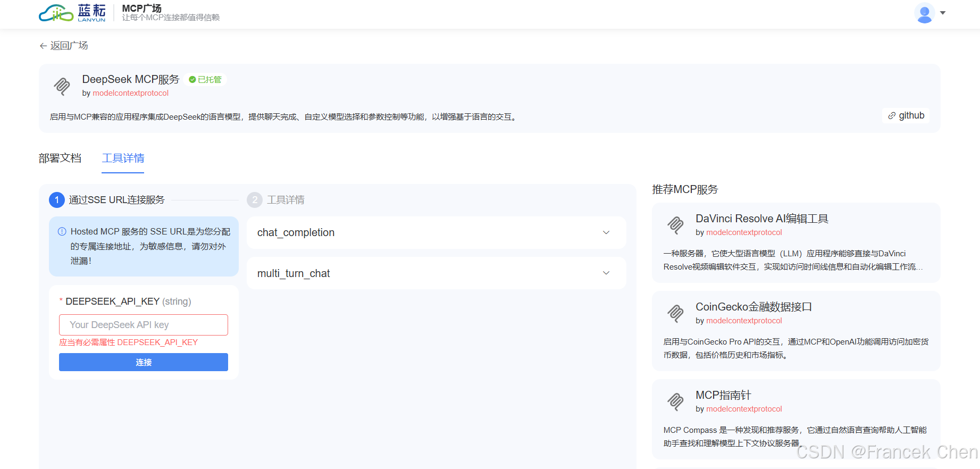Open the DaVinci Resolve AI编辑工具 title

point(762,219)
